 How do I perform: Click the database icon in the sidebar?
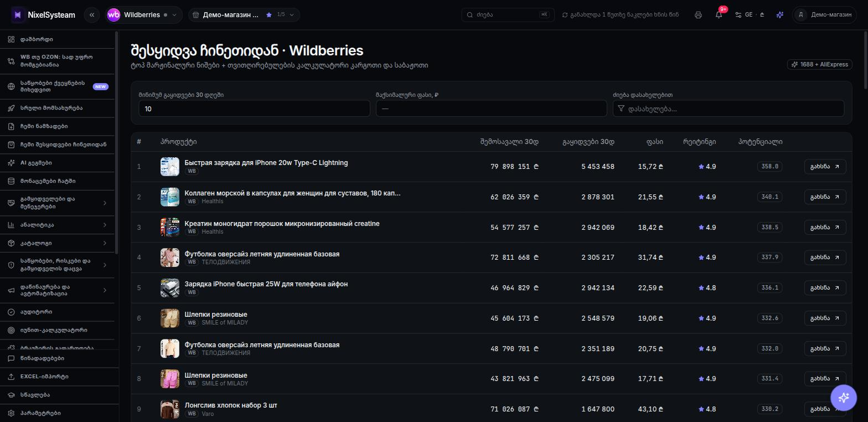click(x=12, y=181)
